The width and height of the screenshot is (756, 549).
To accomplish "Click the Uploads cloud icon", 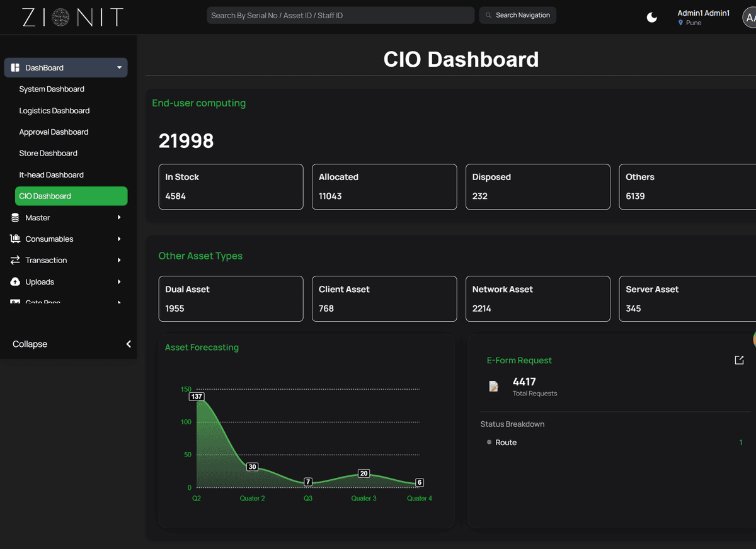I will coord(15,282).
